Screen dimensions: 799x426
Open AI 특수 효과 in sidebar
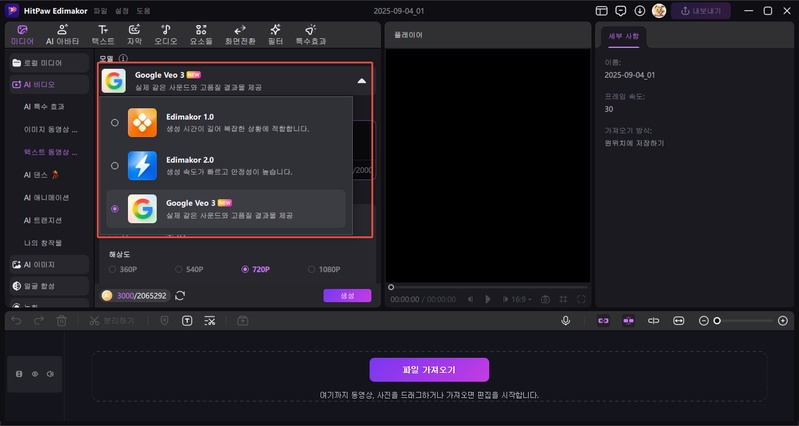point(44,107)
